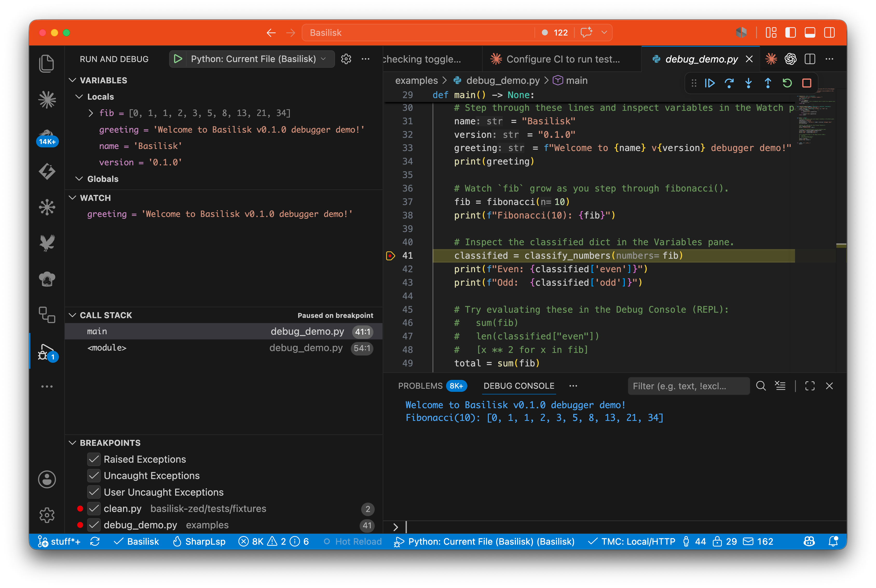Restart the debug session

click(787, 83)
